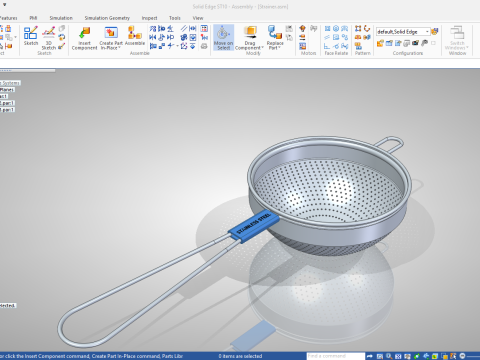Click the concentric Face Relate icon
The height and width of the screenshot is (360, 480).
pos(336,29)
